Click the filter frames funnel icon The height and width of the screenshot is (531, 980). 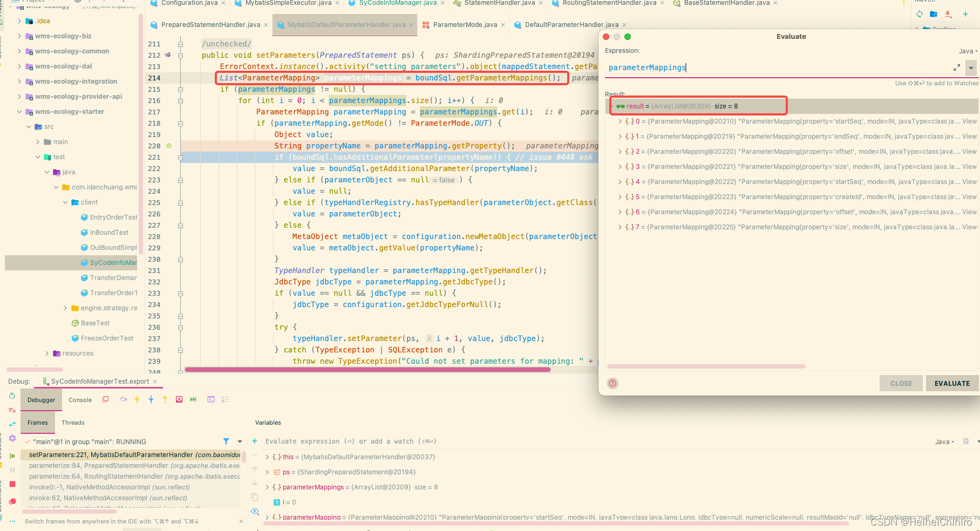point(226,441)
